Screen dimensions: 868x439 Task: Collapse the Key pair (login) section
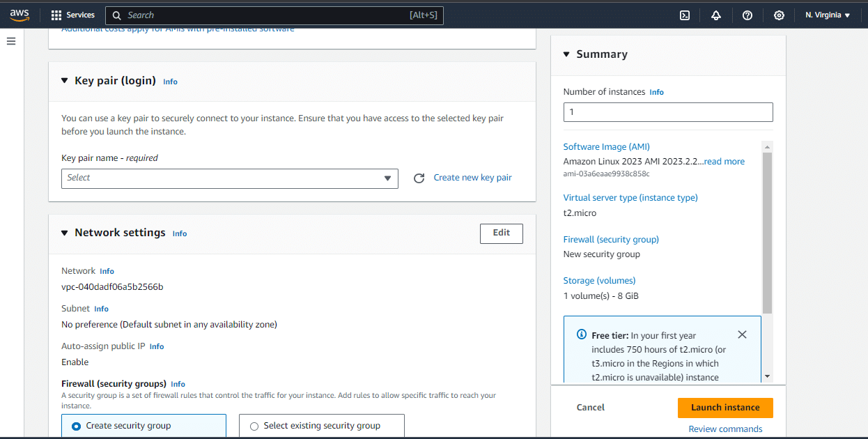65,81
